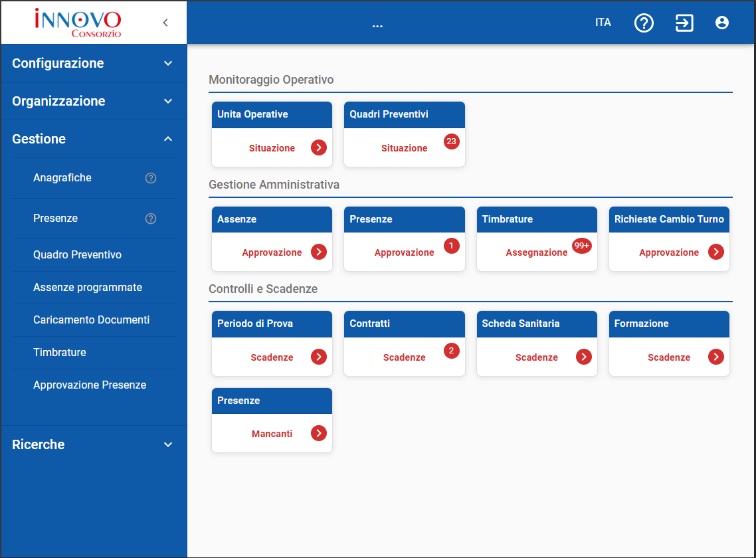Viewport: 756px width, 558px height.
Task: Click the logout icon in the header
Action: click(684, 22)
